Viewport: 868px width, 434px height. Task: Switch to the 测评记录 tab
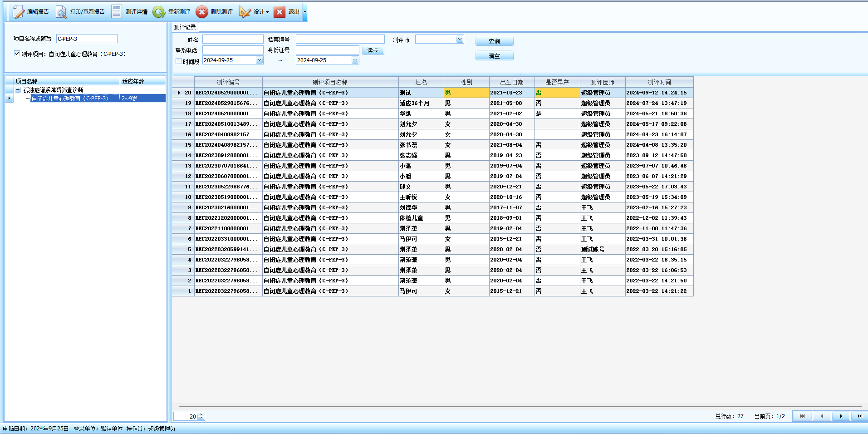tap(185, 27)
